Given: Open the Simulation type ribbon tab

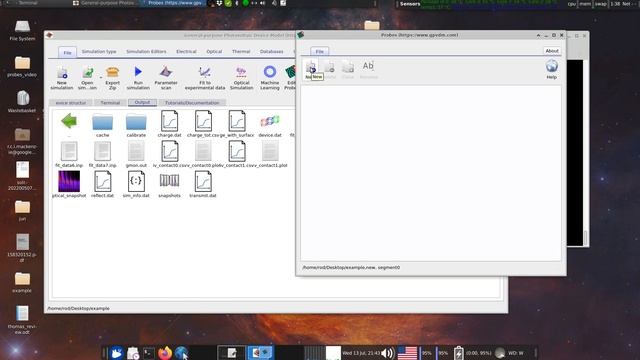Looking at the screenshot, I should [99, 52].
